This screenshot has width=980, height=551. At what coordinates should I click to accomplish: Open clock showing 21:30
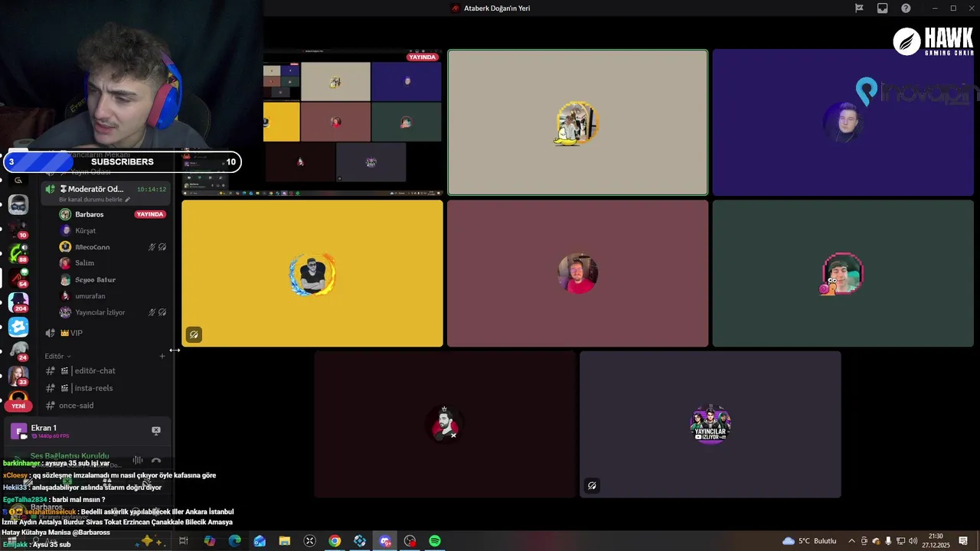[936, 541]
